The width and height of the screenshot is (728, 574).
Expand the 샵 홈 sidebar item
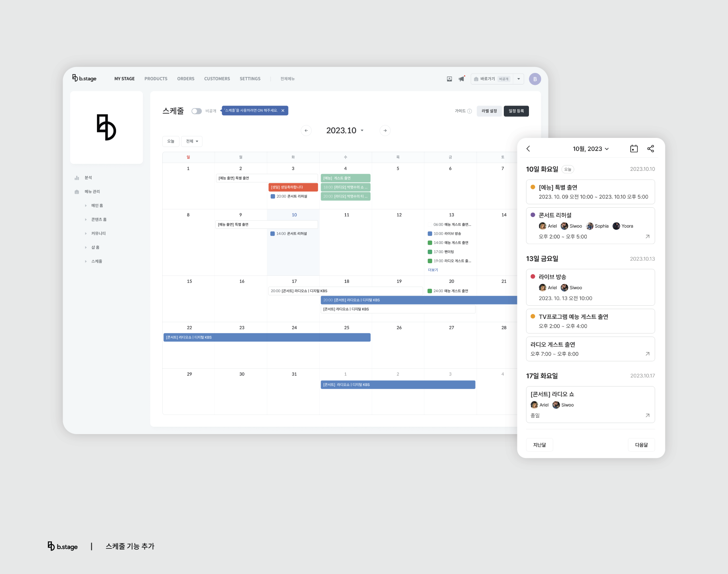(x=86, y=248)
